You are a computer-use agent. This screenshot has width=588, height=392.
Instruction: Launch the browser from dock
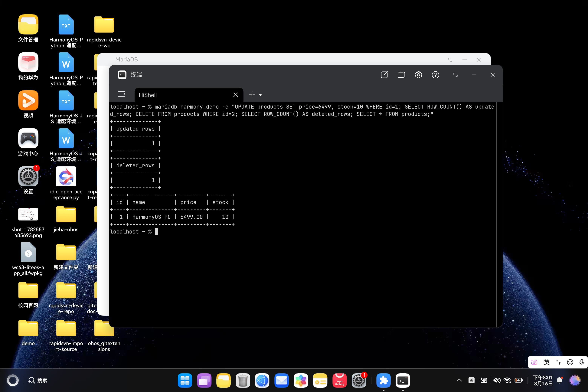click(262, 381)
